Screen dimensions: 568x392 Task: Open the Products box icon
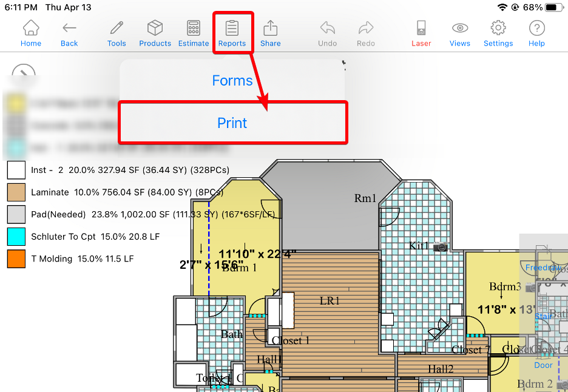tap(155, 33)
